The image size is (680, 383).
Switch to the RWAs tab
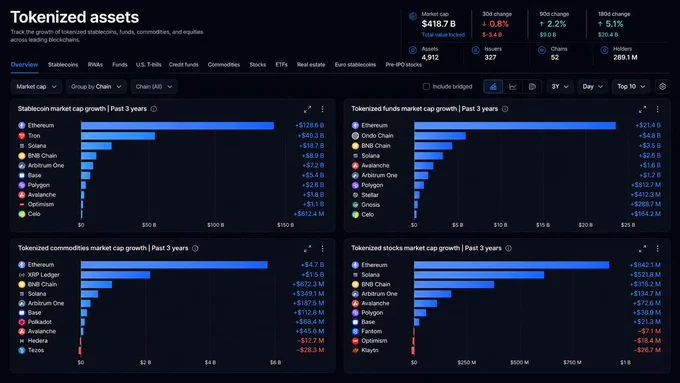[95, 65]
